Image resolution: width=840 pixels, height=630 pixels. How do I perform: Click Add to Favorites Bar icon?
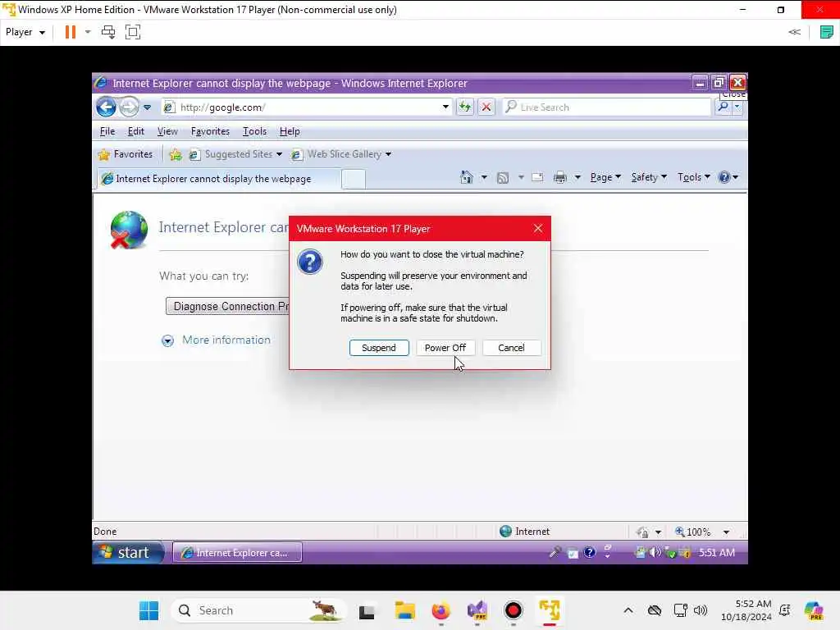pyautogui.click(x=176, y=155)
